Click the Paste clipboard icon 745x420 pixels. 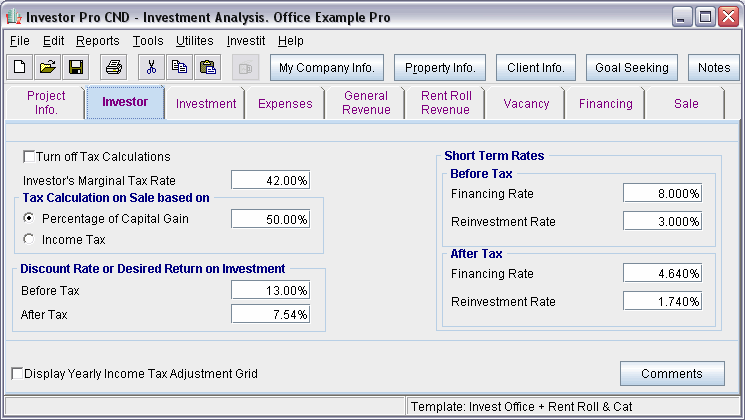pos(208,67)
